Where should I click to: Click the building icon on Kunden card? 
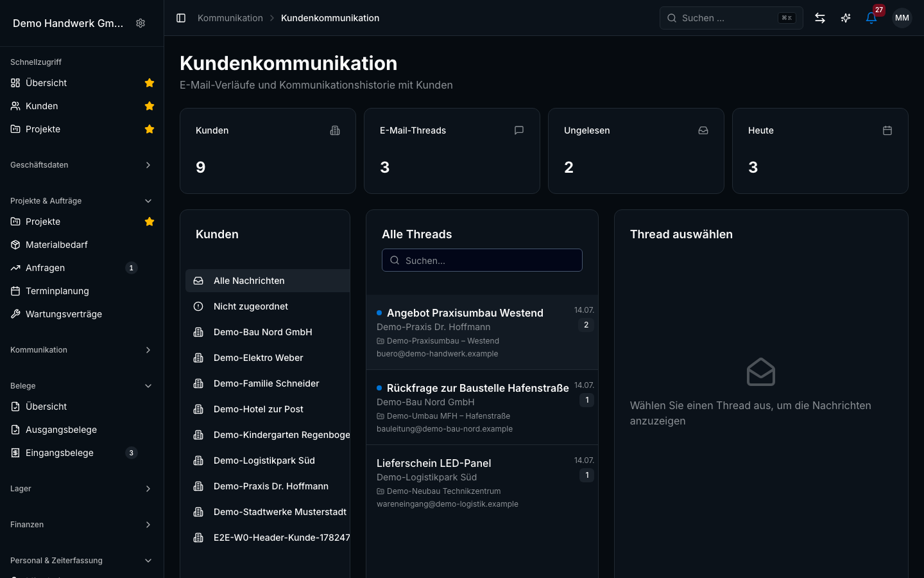click(335, 130)
